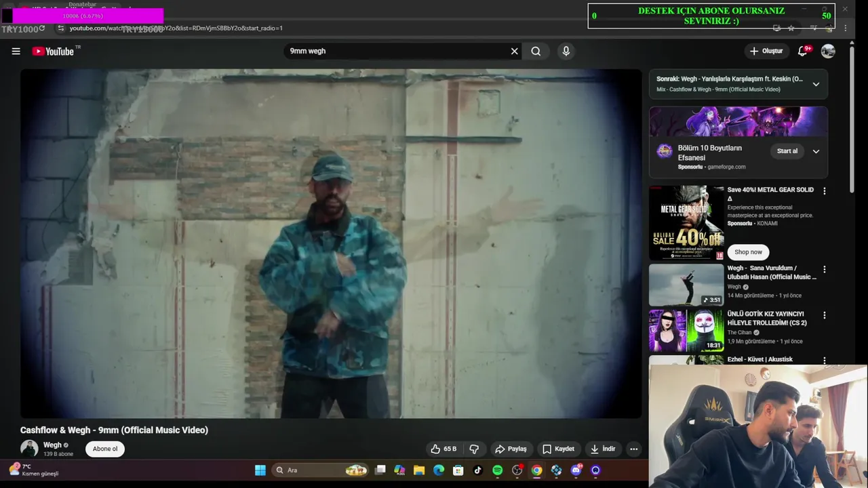Save the video with Kaydet
Screen dimensions: 868x488
558,449
